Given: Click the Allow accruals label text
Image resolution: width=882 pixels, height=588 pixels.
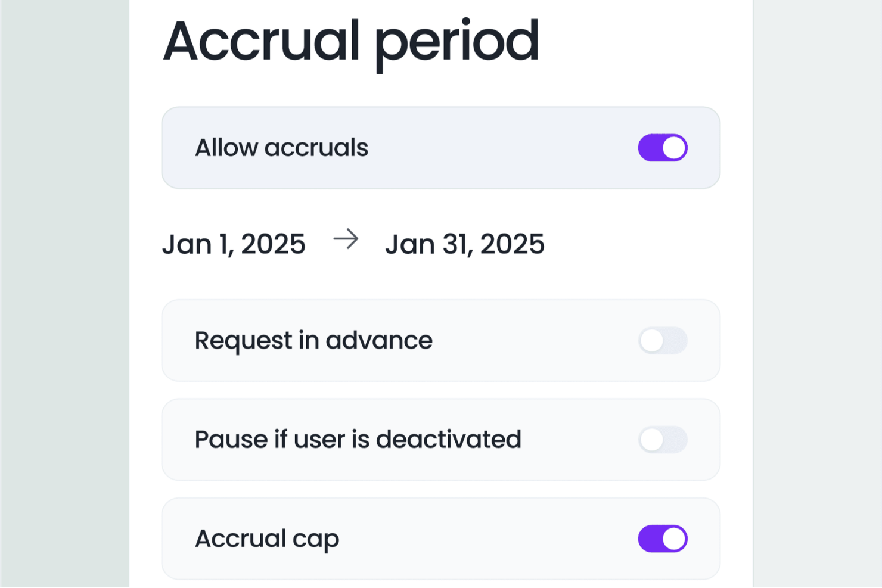Looking at the screenshot, I should pos(281,148).
